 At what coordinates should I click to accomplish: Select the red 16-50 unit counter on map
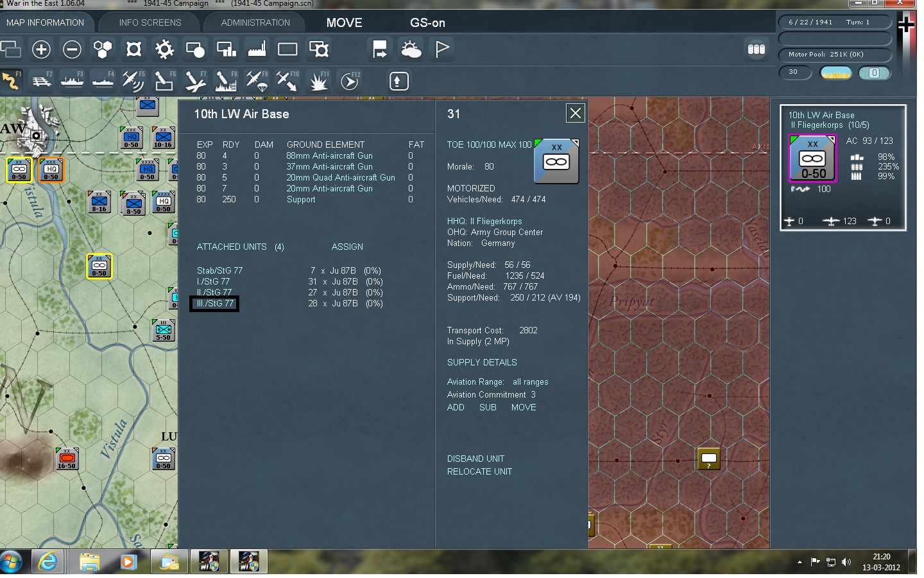67,459
